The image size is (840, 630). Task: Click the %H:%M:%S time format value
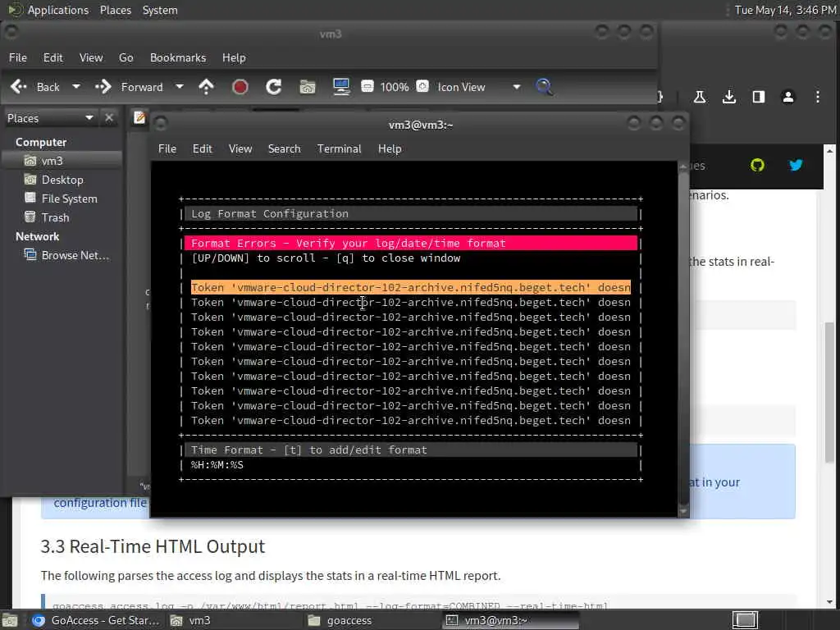pos(217,465)
